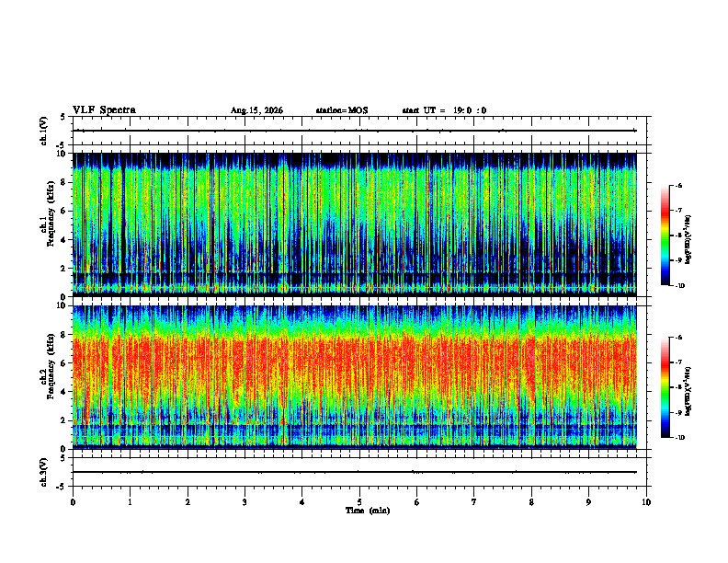This screenshot has width=728, height=563.
Task: Click the "-10" label on ch.2 color bar
Action: click(679, 438)
